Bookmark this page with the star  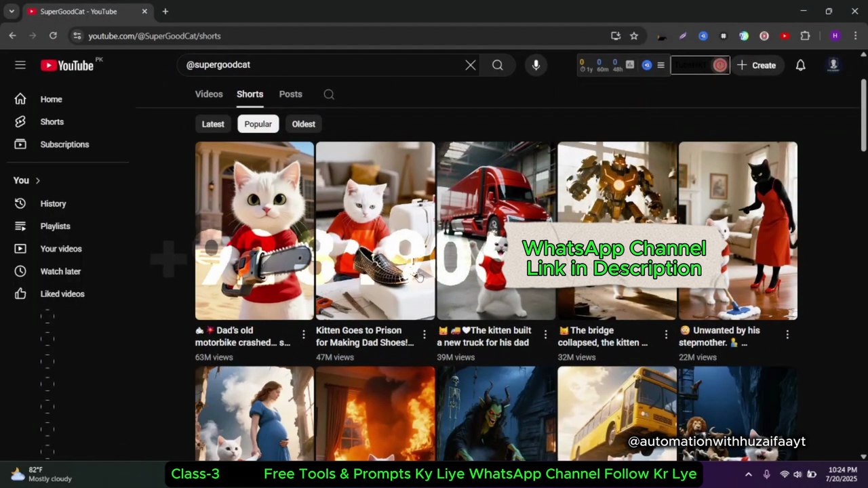634,36
